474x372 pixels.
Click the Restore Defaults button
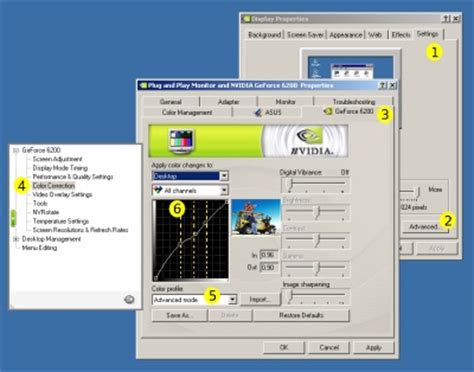pyautogui.click(x=301, y=315)
